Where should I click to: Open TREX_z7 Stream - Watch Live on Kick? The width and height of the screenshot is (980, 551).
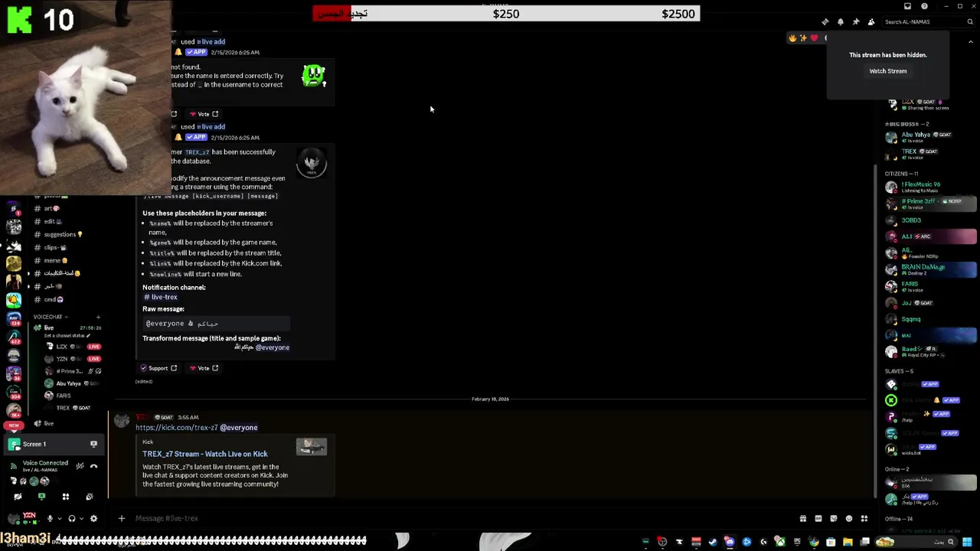[x=205, y=454]
